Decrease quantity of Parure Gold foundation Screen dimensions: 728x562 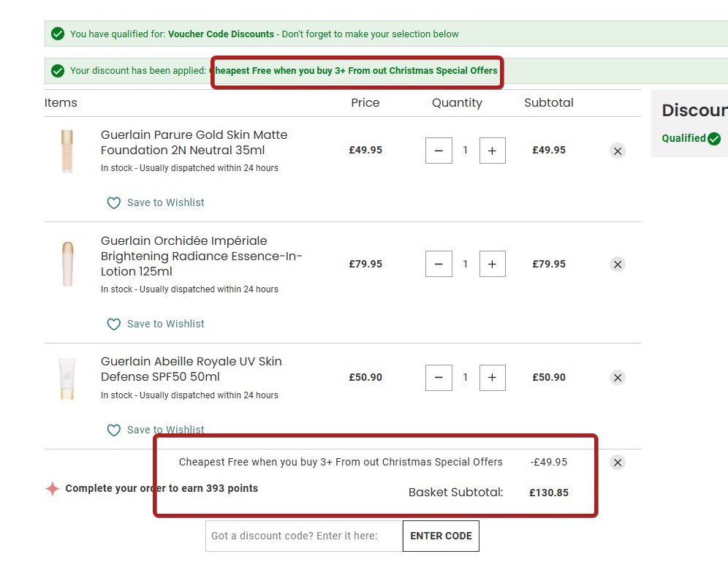[x=439, y=151]
